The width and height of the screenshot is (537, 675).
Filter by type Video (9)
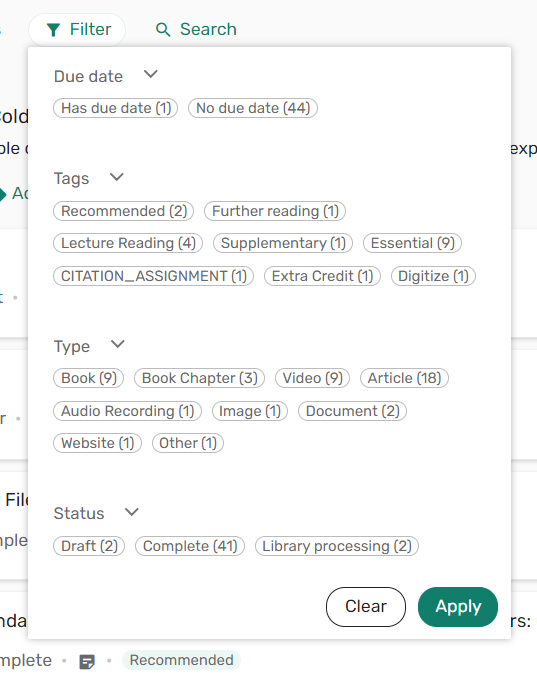[312, 378]
